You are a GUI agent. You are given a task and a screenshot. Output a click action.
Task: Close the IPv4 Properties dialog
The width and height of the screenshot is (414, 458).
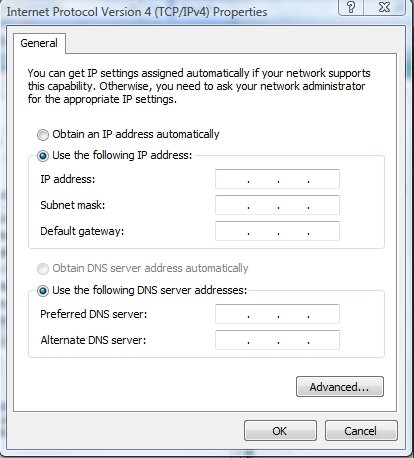384,7
